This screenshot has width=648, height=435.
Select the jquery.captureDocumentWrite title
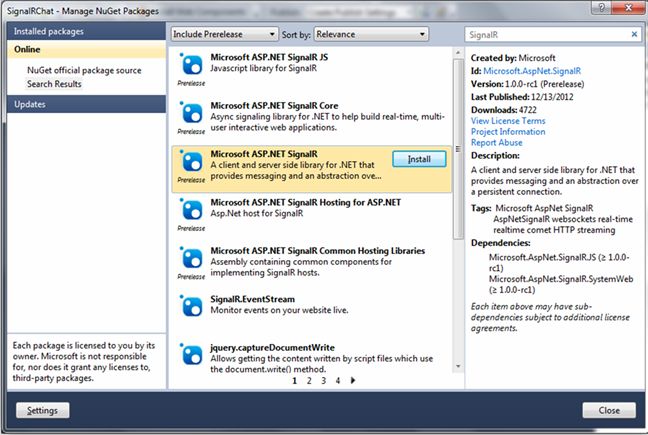click(x=272, y=347)
